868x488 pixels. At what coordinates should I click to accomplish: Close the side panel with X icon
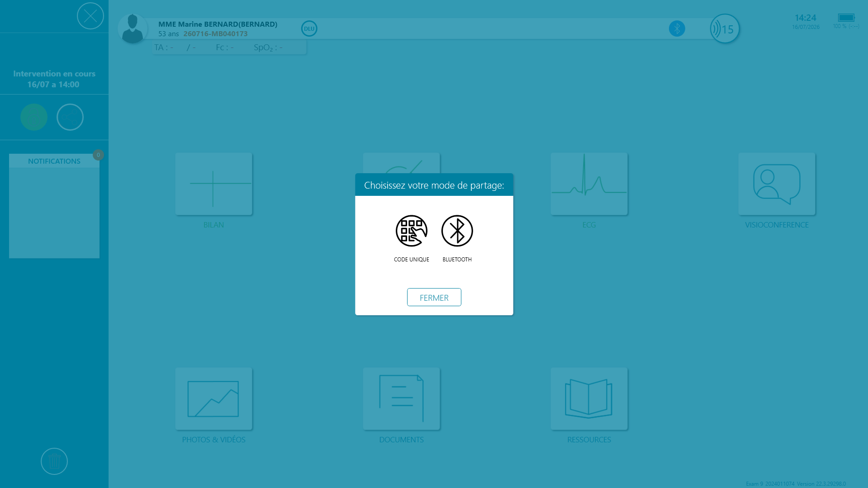[90, 16]
